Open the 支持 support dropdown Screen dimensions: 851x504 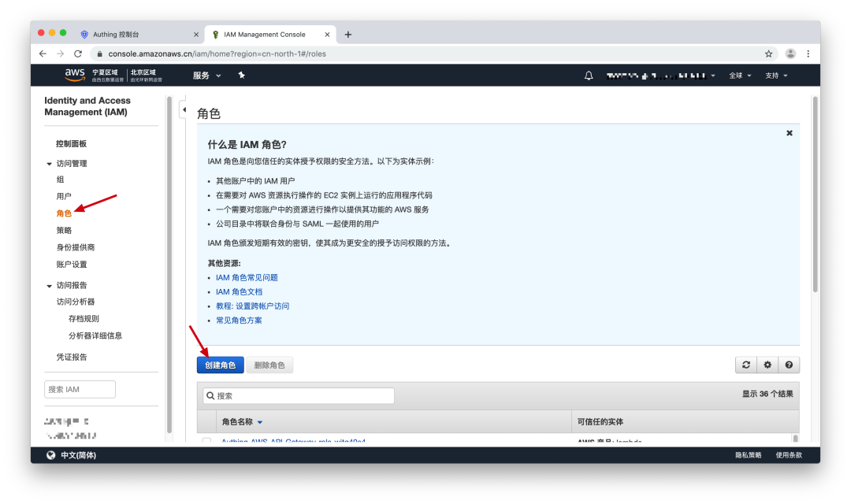[x=776, y=76]
